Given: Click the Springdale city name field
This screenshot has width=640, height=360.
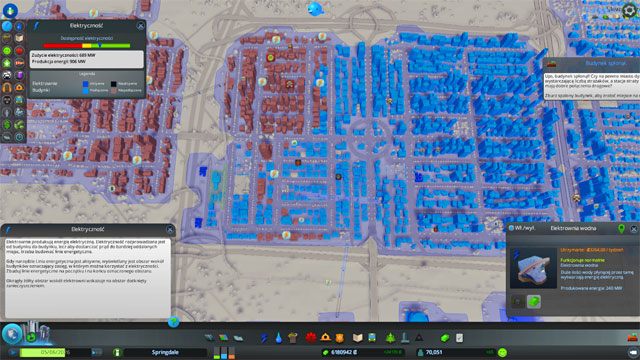Looking at the screenshot, I should pos(165,352).
